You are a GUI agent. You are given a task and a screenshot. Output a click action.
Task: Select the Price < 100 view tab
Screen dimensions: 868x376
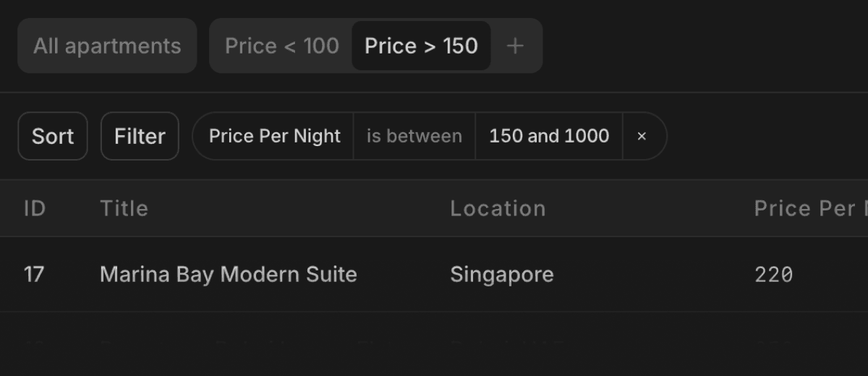281,46
